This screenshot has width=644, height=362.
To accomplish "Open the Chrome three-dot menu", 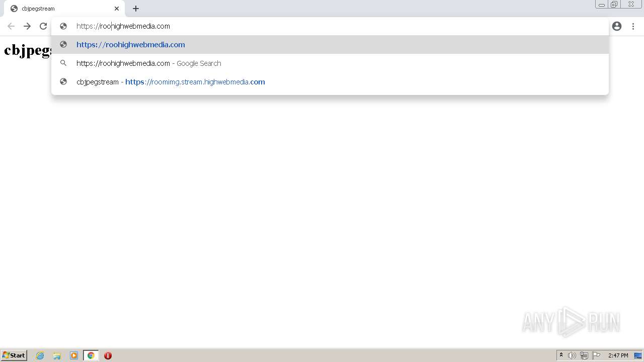I will click(633, 26).
